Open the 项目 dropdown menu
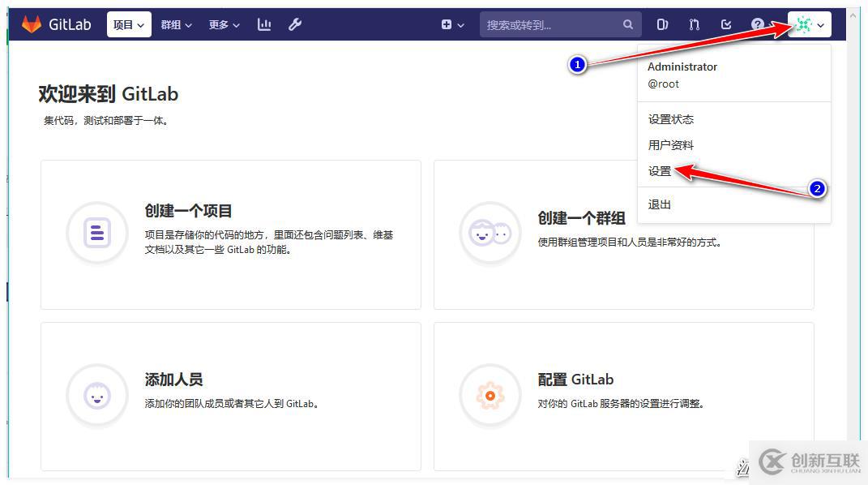 click(x=128, y=25)
